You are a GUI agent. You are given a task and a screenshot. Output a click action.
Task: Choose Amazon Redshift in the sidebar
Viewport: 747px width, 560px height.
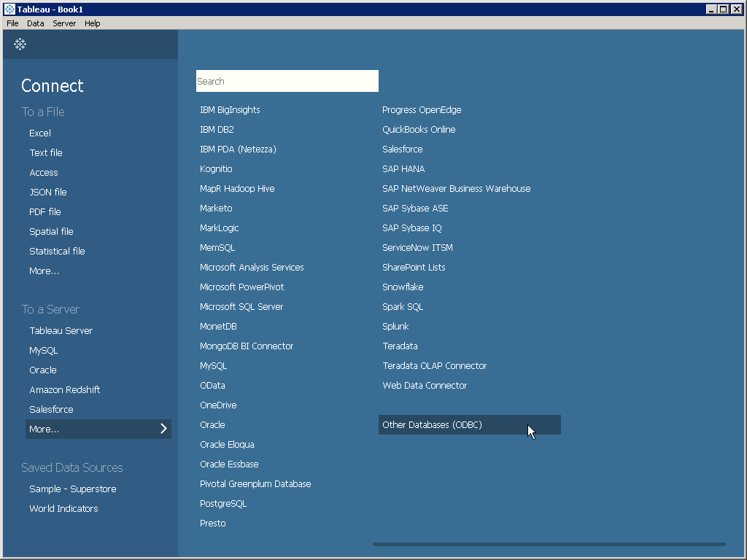coord(64,389)
